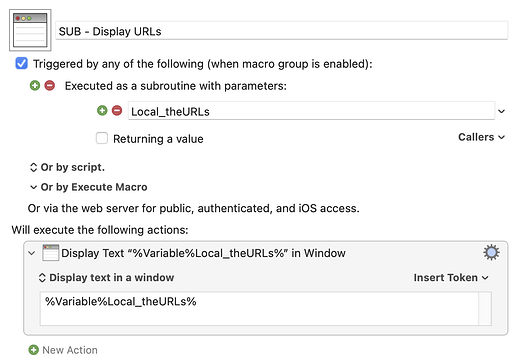Click the Display Text action window icon

51,253
